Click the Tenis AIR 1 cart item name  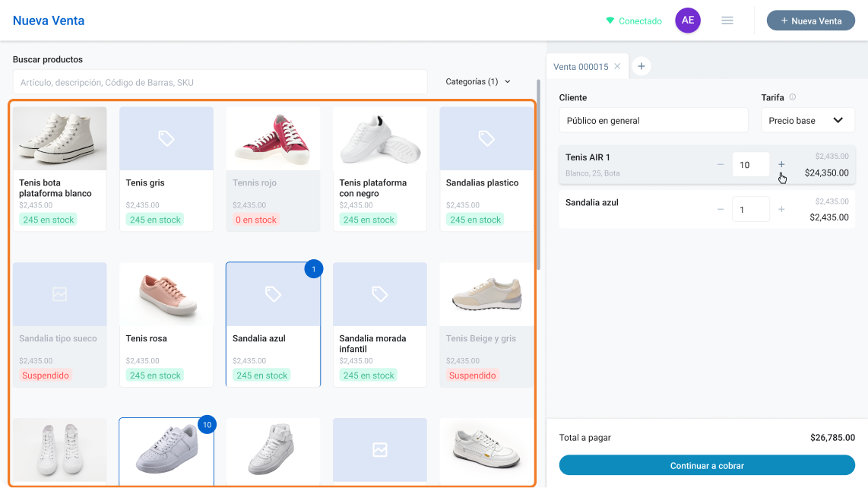point(588,157)
